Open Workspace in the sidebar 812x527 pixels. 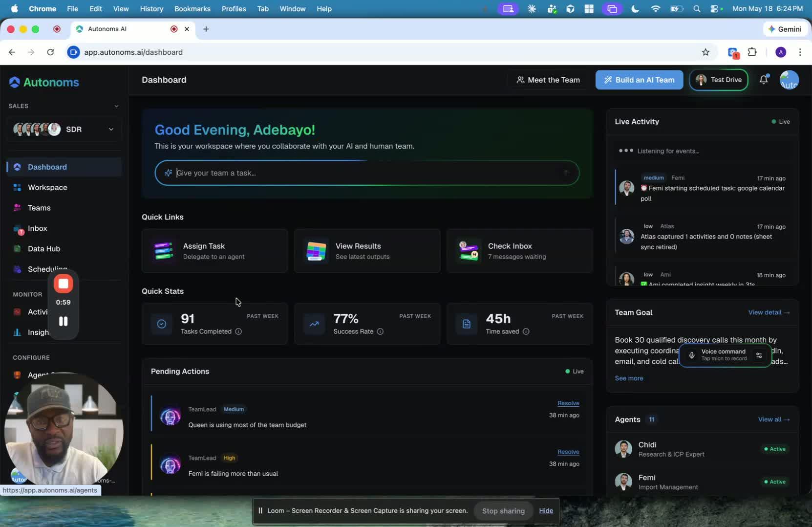tap(64, 188)
